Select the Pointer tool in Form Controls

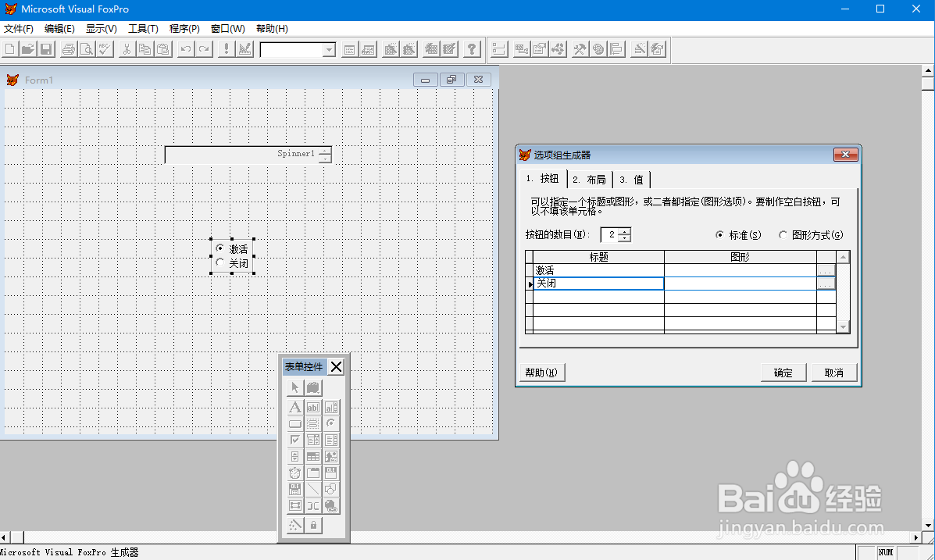click(x=294, y=387)
